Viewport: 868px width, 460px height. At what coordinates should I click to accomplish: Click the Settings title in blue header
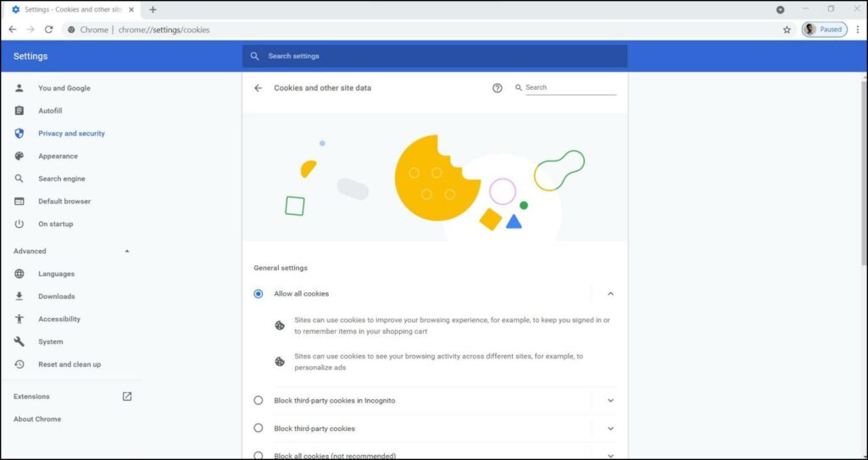pos(31,56)
